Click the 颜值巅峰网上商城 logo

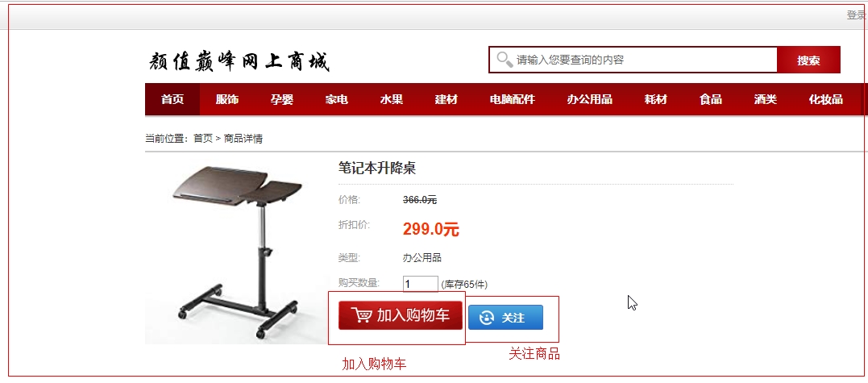point(239,61)
